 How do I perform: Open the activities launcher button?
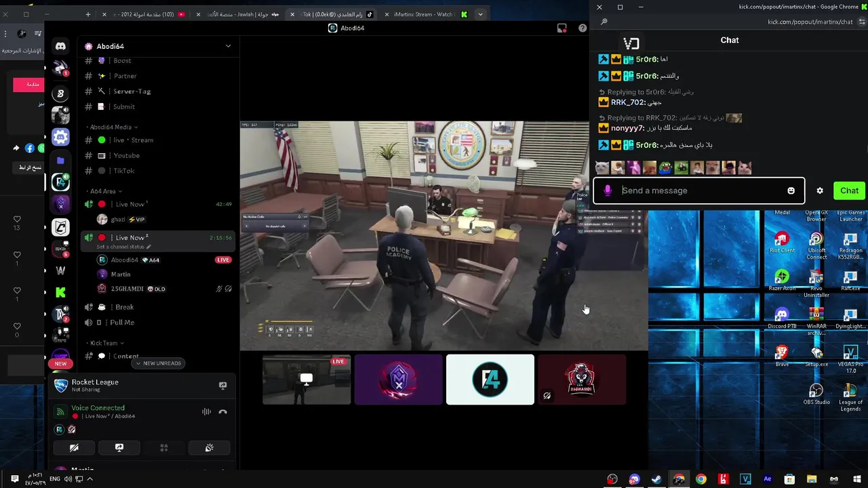click(163, 448)
